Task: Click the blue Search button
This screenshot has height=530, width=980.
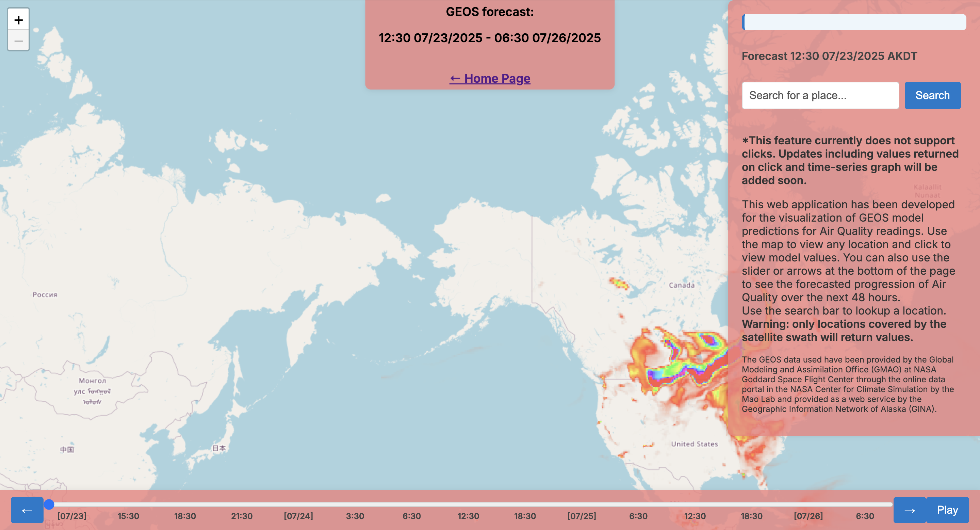Action: click(x=932, y=96)
